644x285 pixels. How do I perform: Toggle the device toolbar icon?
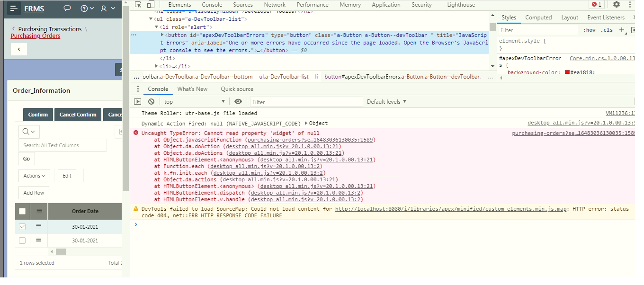[x=150, y=5]
